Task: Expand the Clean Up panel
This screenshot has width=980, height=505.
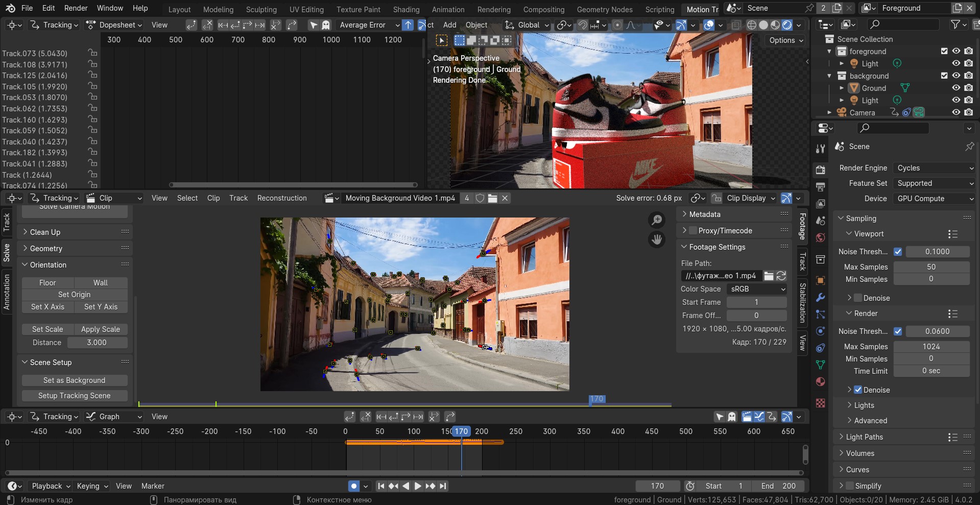Action: 45,232
